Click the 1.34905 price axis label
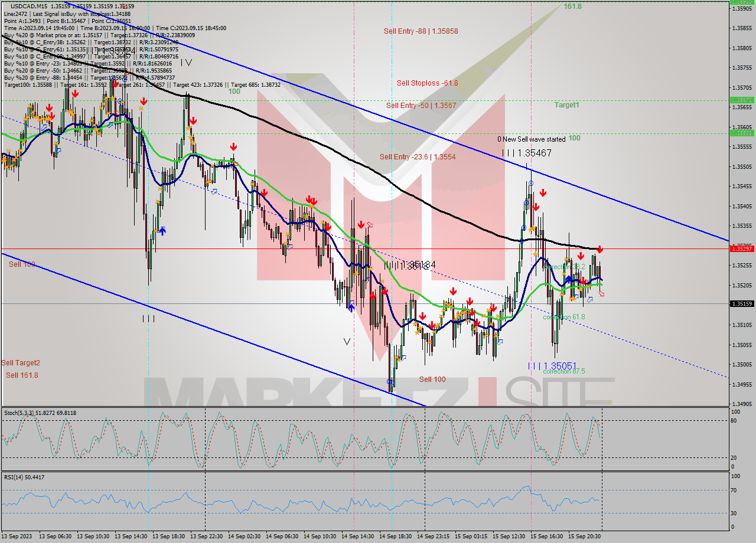Viewport: 756px width, 543px height. [742, 404]
